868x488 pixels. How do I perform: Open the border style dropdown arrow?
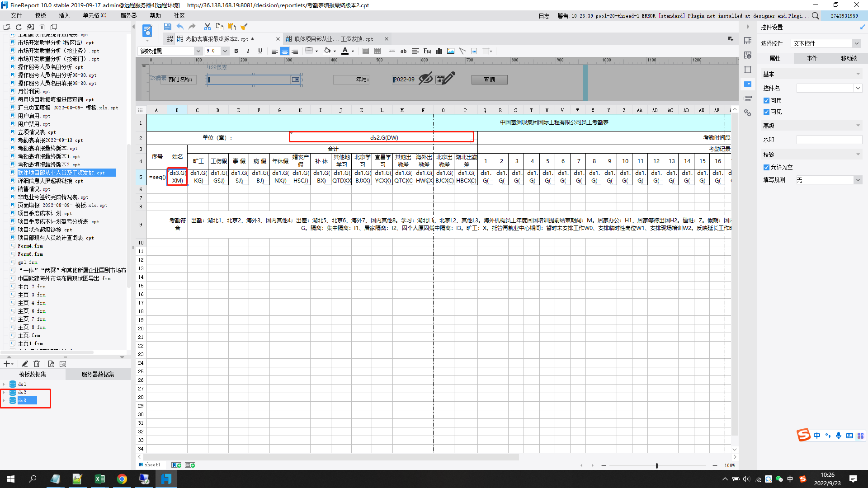316,51
